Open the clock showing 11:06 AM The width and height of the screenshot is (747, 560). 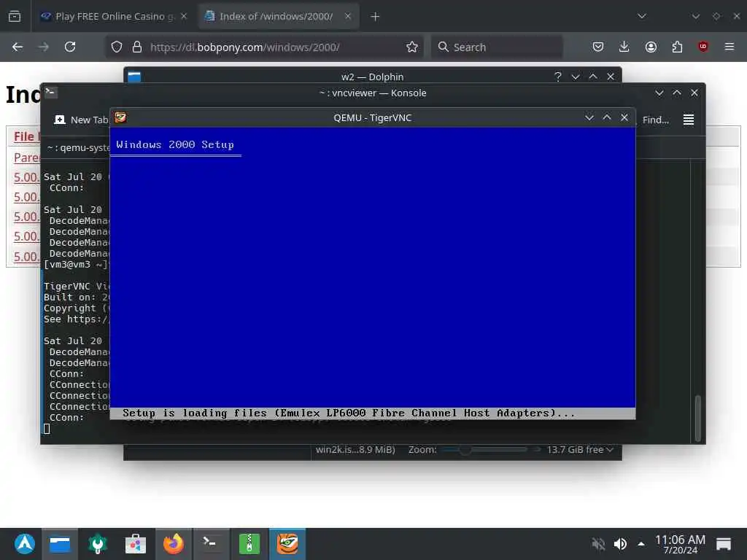[680, 544]
